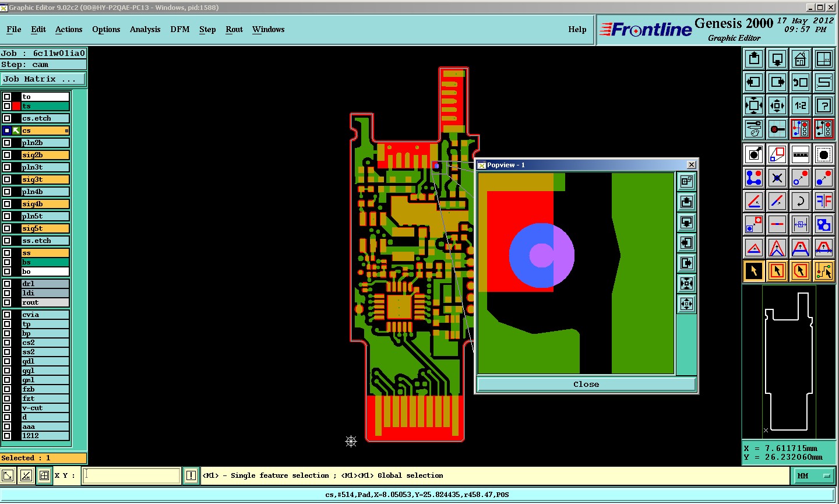Close the Popview window with Close button
Image resolution: width=839 pixels, height=504 pixels.
[586, 384]
